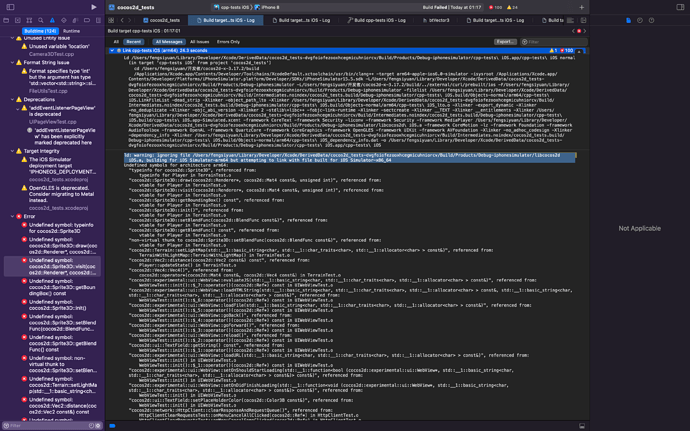The image size is (690, 431).
Task: Open the project navigator folder icon
Action: click(x=6, y=20)
